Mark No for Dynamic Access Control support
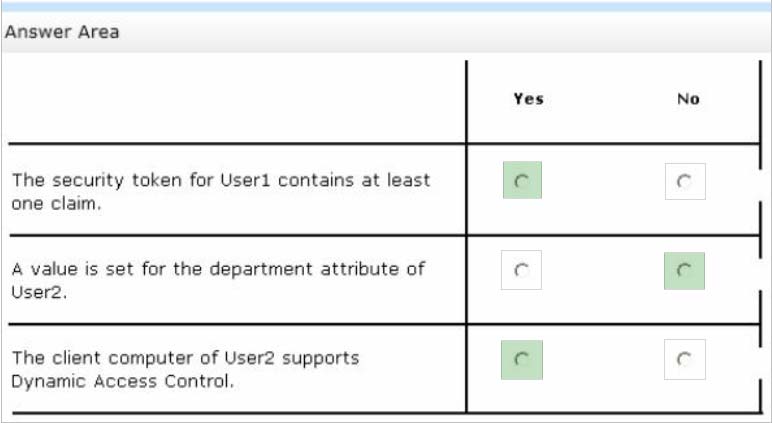 [684, 359]
